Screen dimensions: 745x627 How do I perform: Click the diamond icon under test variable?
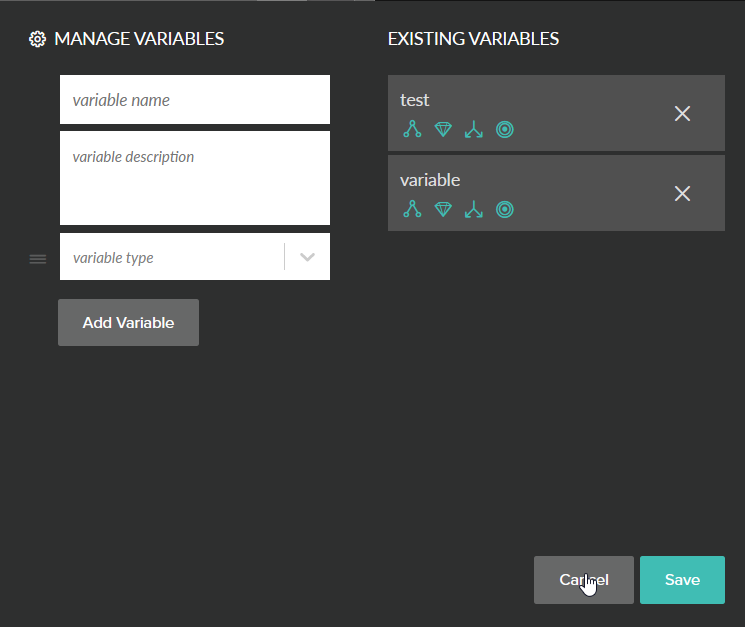click(x=443, y=129)
